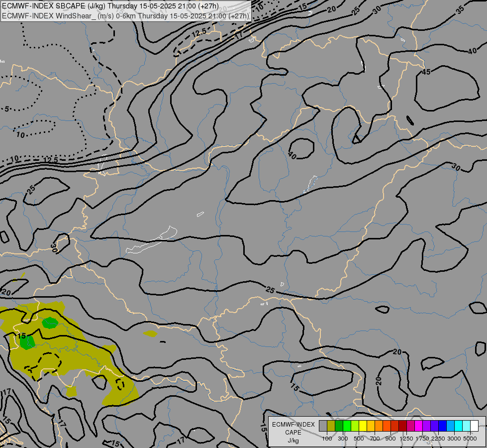Image resolution: width=487 pixels, height=448 pixels.
Task: Click the '45' wind shear contour label
Action: click(426, 72)
